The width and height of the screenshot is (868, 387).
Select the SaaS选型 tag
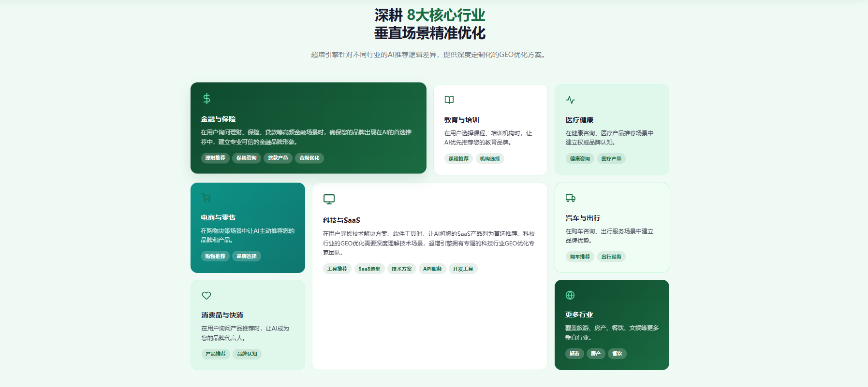(x=369, y=269)
